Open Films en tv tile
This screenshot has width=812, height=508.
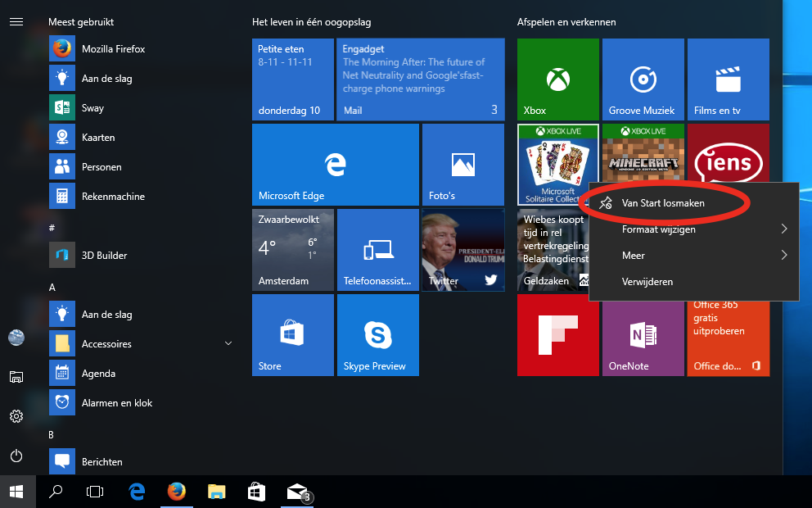(x=728, y=79)
